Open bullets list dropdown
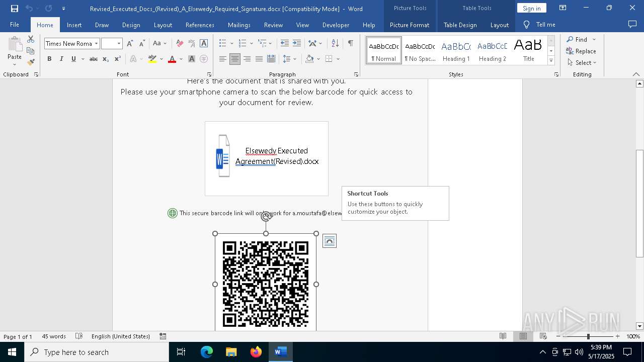 click(231, 44)
